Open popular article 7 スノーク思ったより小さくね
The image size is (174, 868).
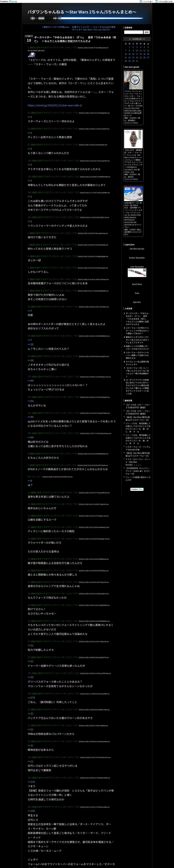pyautogui.click(x=137, y=372)
